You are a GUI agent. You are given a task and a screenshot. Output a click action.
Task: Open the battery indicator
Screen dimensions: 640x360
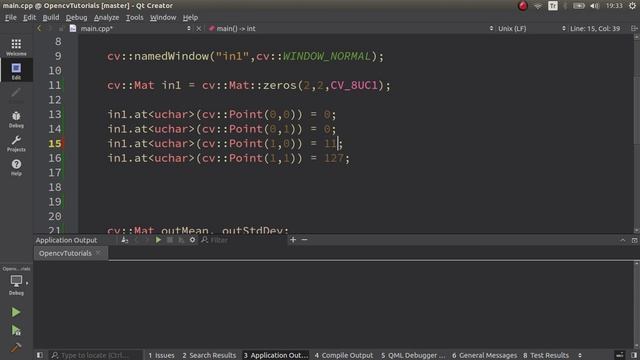coord(578,6)
